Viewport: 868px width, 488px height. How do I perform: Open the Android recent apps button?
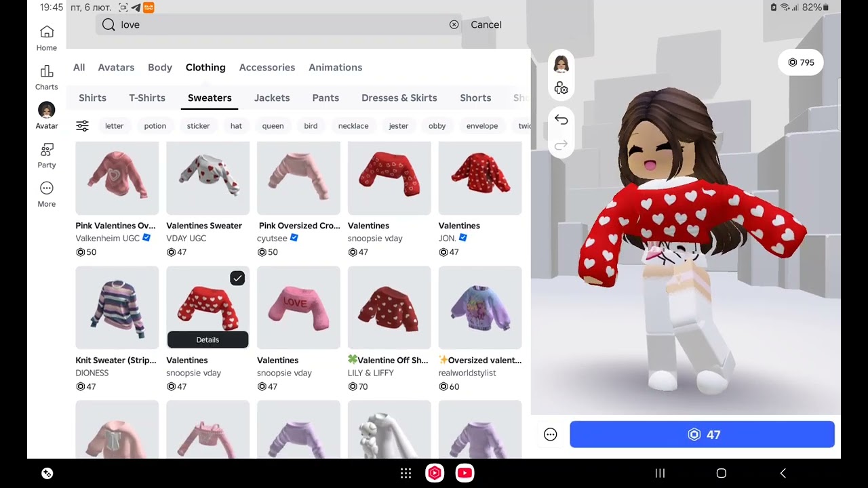pyautogui.click(x=660, y=473)
